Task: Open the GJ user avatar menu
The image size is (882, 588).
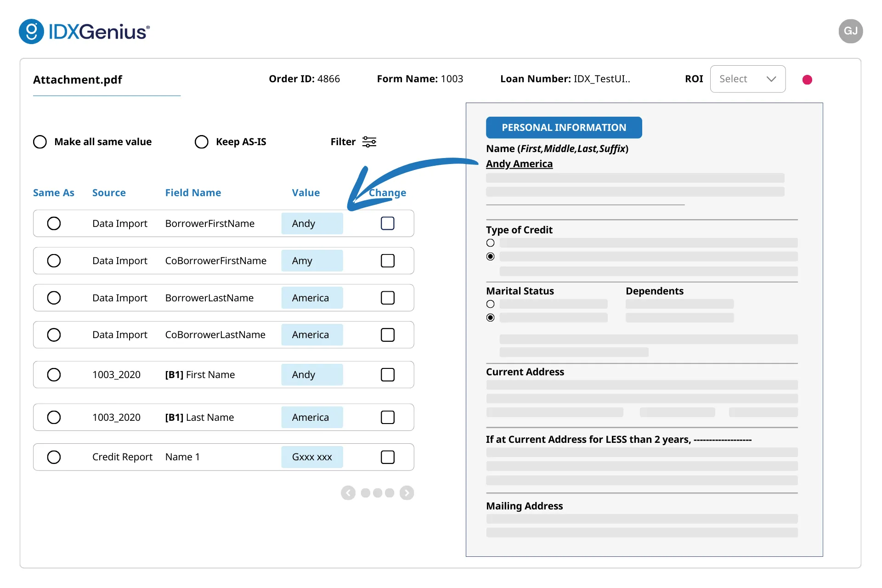Action: pyautogui.click(x=850, y=31)
